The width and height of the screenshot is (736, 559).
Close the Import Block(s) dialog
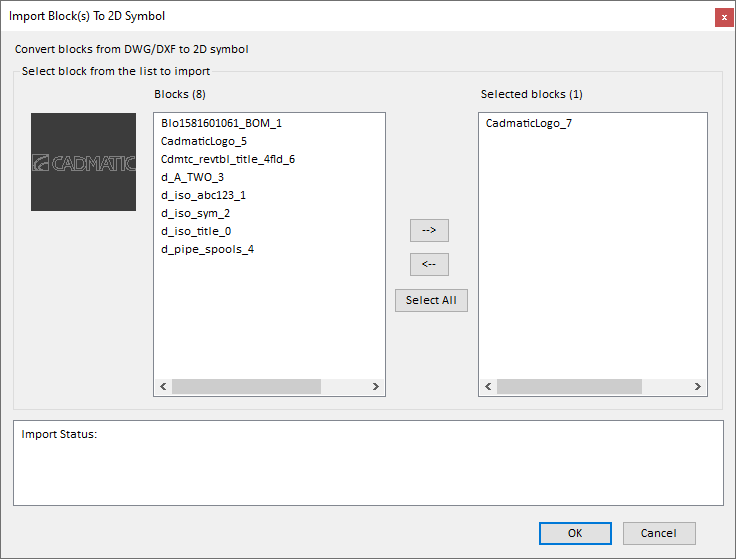point(722,17)
